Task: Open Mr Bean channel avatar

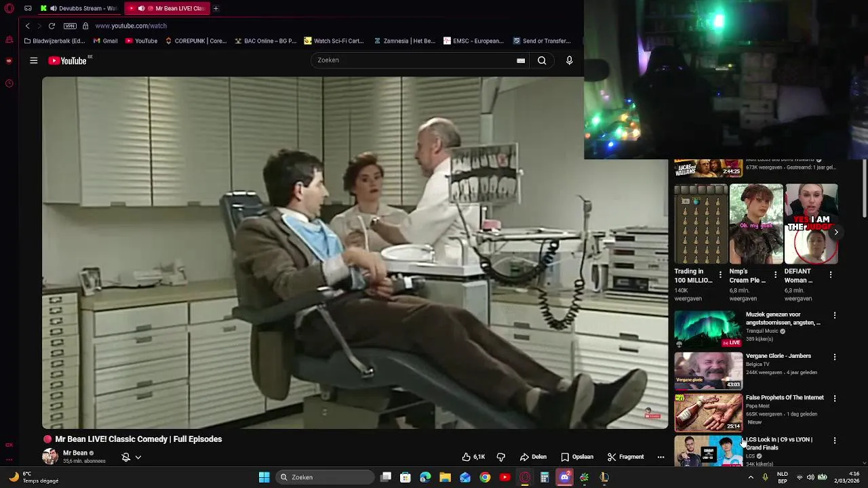Action: pos(50,456)
